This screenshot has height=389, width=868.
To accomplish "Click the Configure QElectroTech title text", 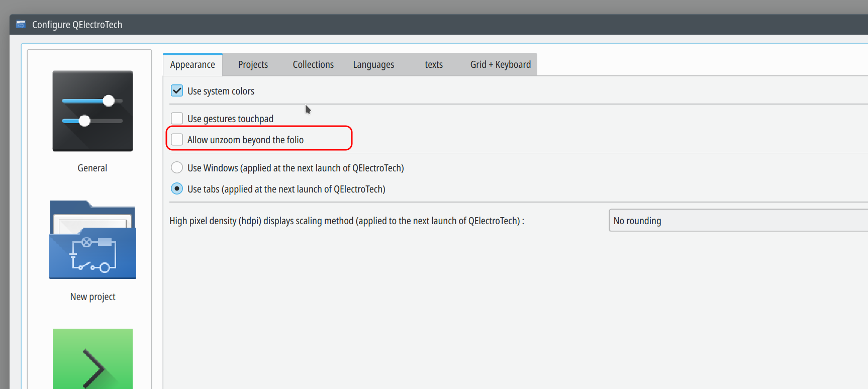I will tap(77, 25).
